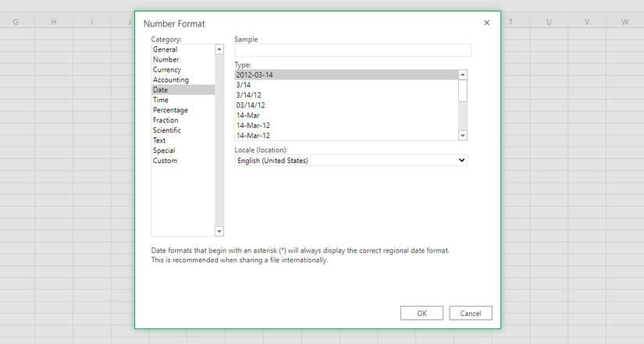Open the Locale (location) dropdown
The height and width of the screenshot is (344, 644).
[351, 161]
